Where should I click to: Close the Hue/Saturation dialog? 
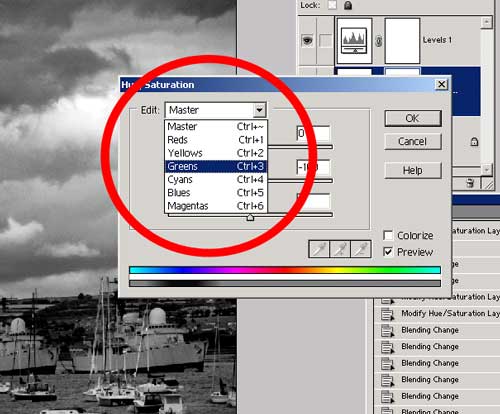[442, 84]
